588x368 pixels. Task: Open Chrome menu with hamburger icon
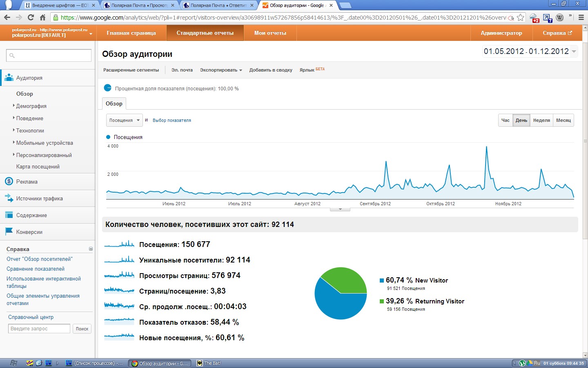click(581, 18)
